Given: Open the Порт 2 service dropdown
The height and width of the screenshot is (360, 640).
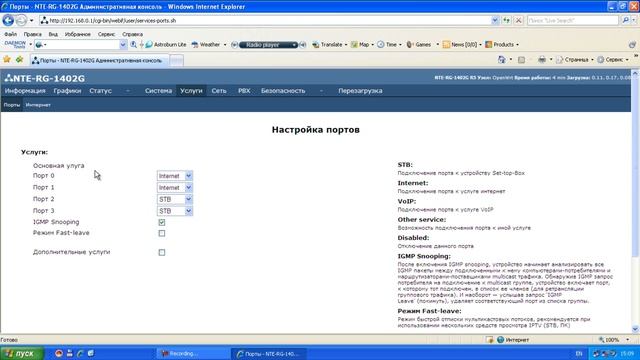Looking at the screenshot, I should 174,200.
